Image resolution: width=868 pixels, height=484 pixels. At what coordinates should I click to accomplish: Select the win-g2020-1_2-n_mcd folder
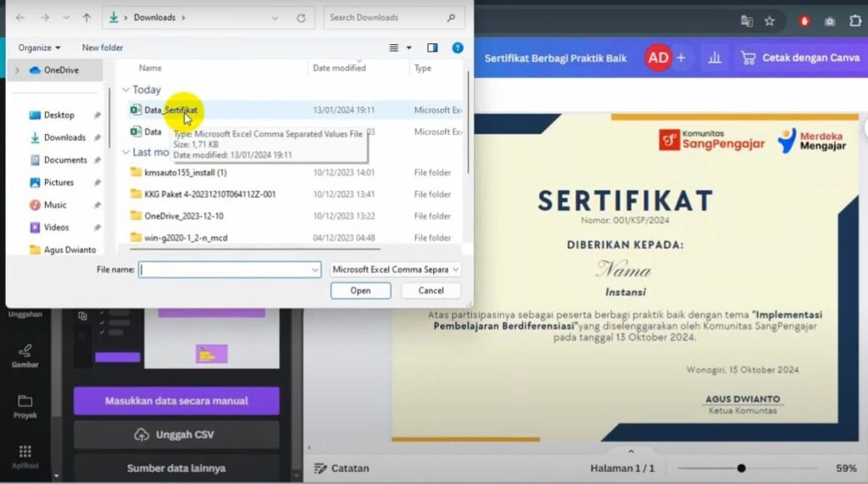pos(295,237)
